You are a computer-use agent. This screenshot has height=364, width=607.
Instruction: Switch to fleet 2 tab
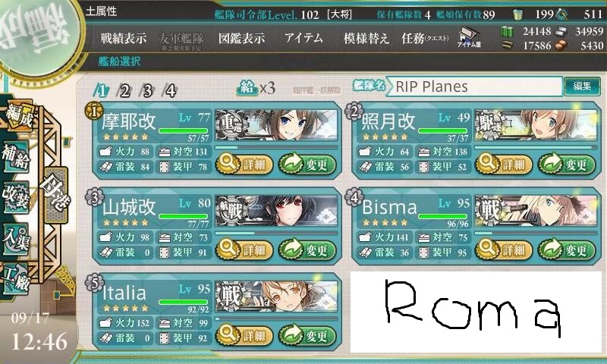coord(124,91)
